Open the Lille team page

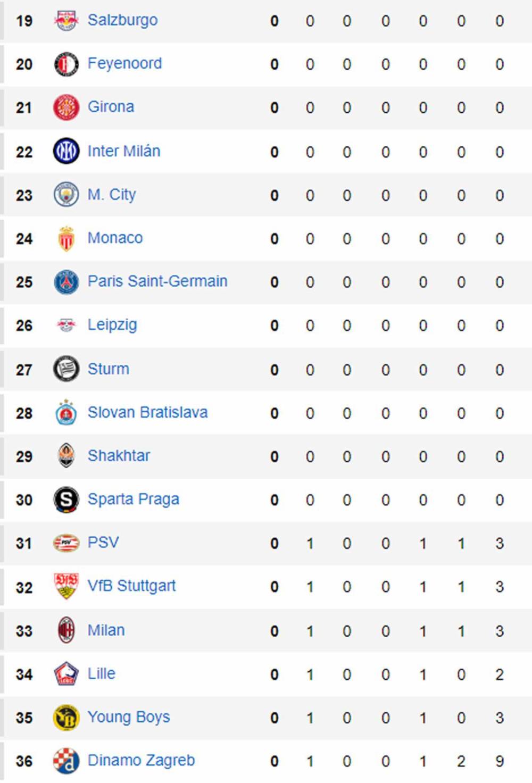(x=102, y=673)
